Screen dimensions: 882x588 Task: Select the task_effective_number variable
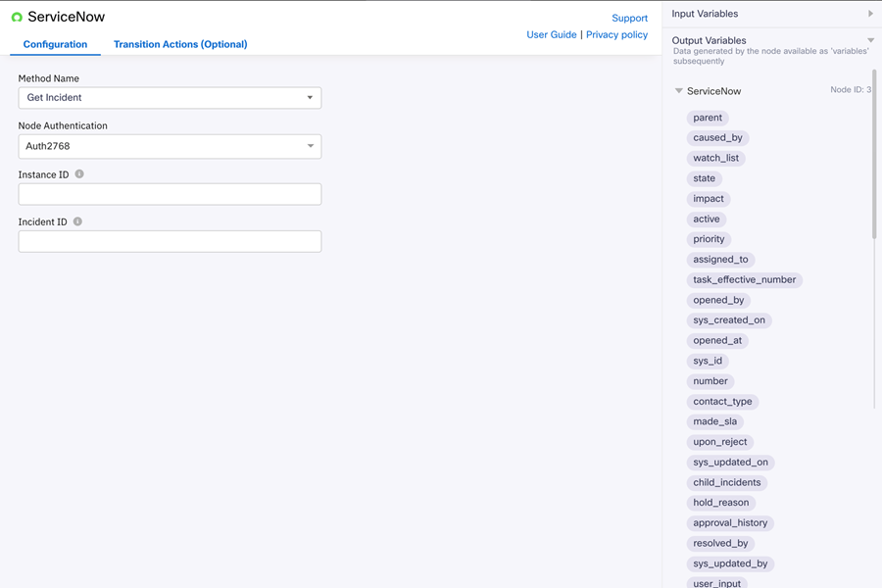744,279
